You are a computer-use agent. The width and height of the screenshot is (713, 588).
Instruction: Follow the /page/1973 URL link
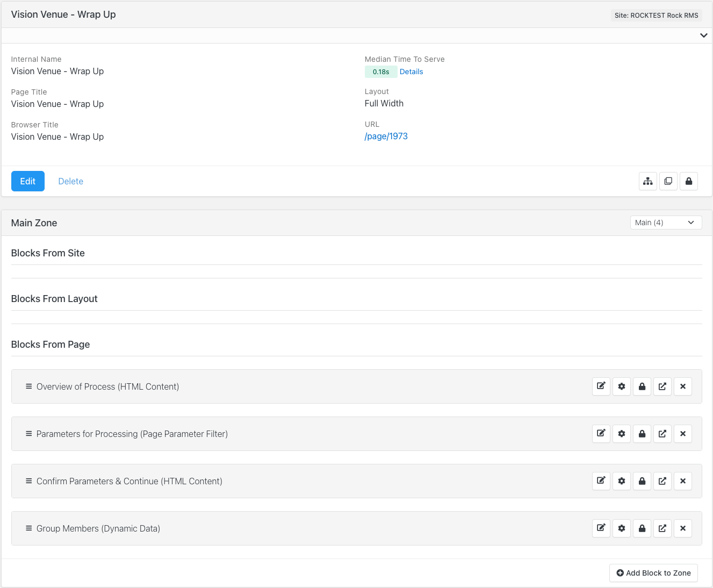point(386,137)
